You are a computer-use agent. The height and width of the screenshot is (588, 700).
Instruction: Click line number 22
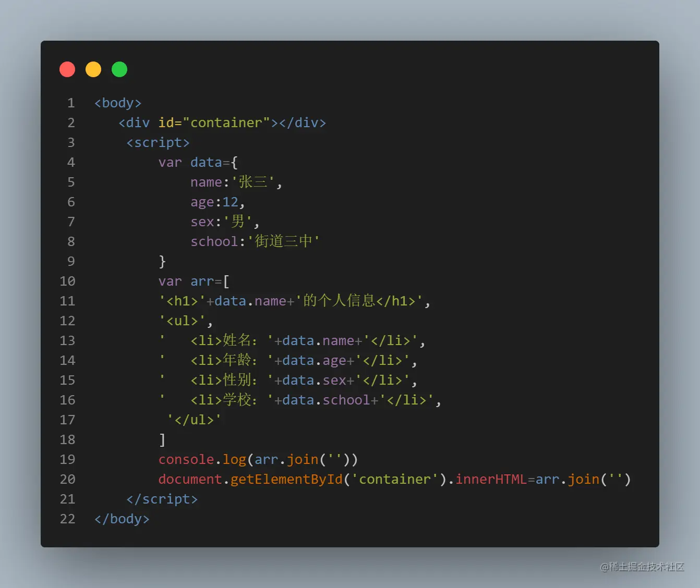click(67, 519)
